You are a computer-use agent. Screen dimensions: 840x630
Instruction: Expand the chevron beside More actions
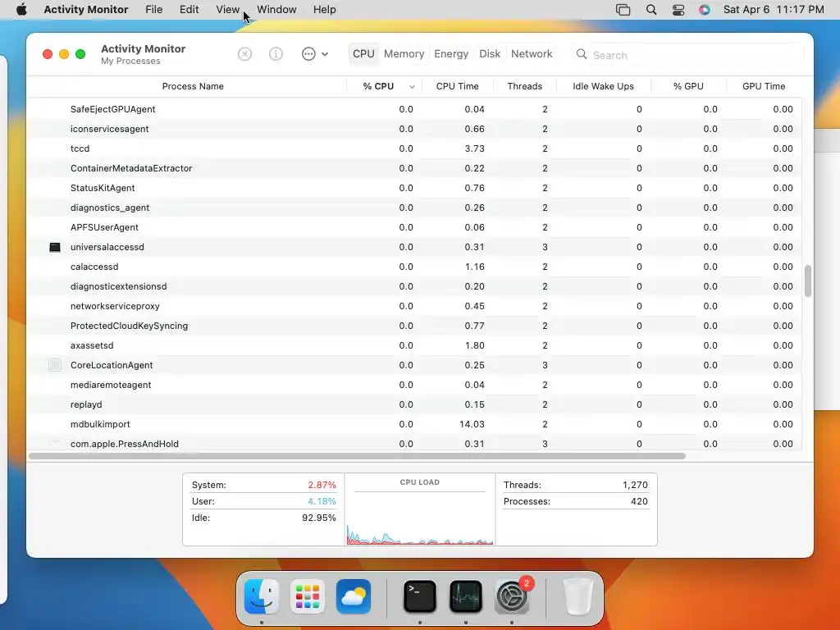pyautogui.click(x=325, y=54)
